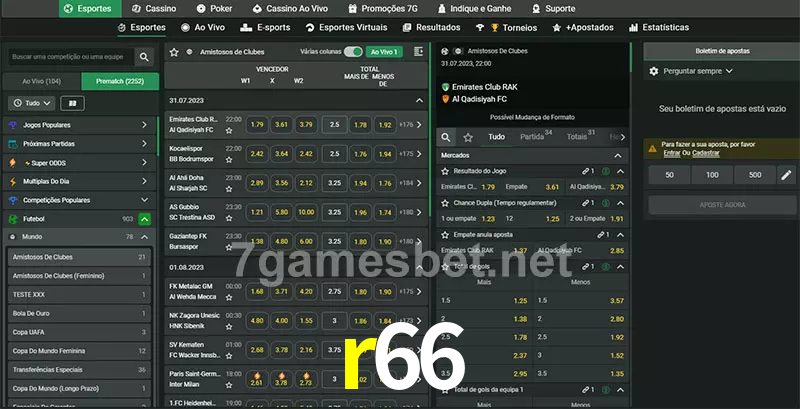This screenshot has width=800, height=409.
Task: Star the Emirates Club vs Al Qadisiyah match
Action: click(229, 130)
